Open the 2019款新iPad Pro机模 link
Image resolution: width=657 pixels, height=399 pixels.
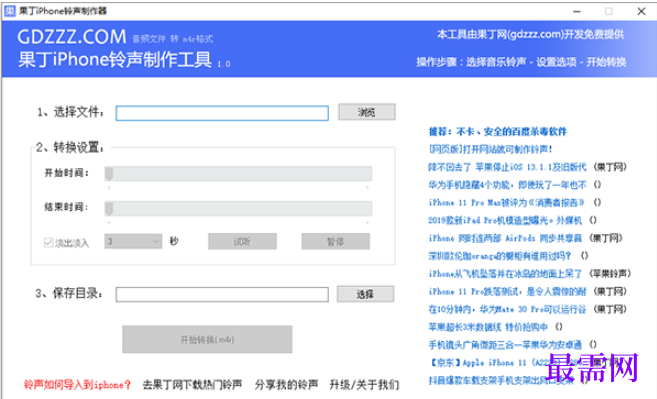coord(505,220)
